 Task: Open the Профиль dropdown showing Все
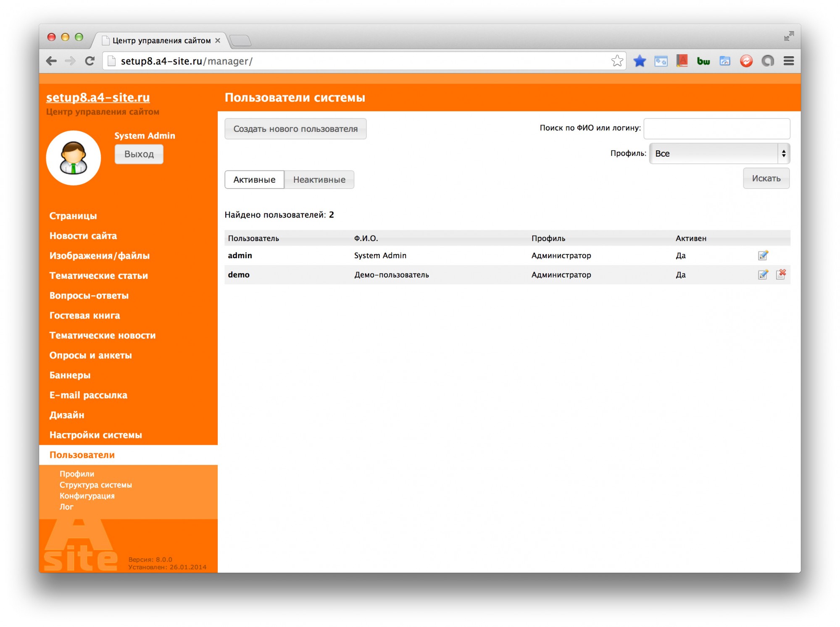point(719,154)
